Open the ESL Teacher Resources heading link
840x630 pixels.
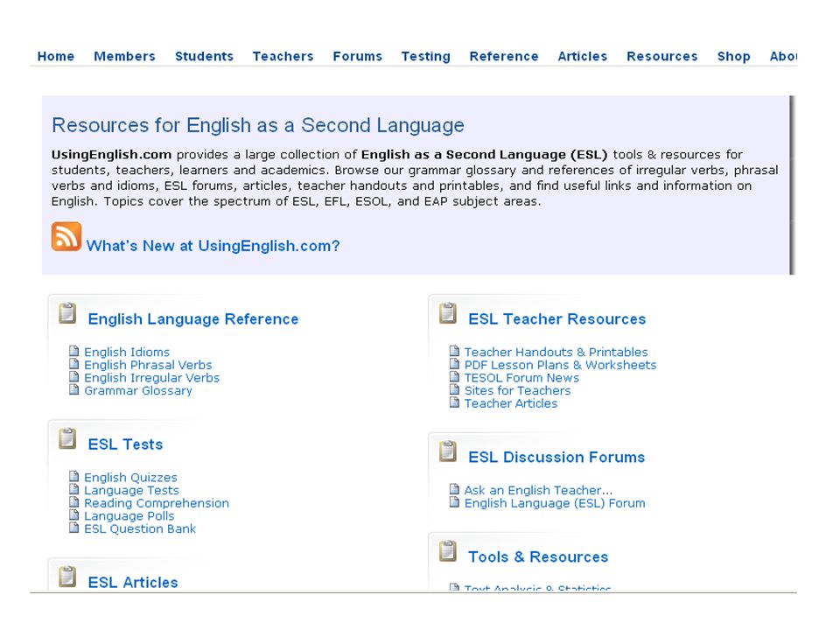(x=557, y=319)
